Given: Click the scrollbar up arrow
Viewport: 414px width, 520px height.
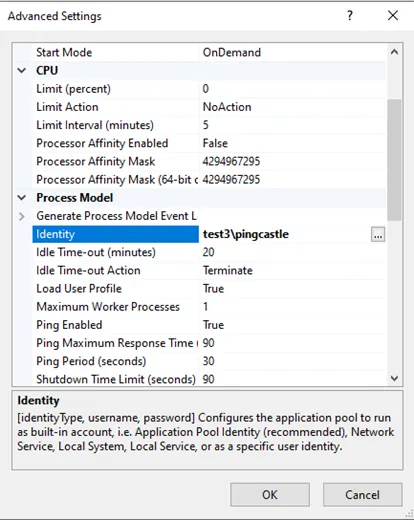Looking at the screenshot, I should (x=394, y=52).
